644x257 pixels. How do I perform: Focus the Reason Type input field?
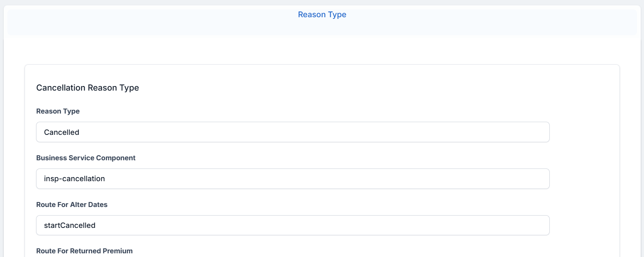point(293,132)
